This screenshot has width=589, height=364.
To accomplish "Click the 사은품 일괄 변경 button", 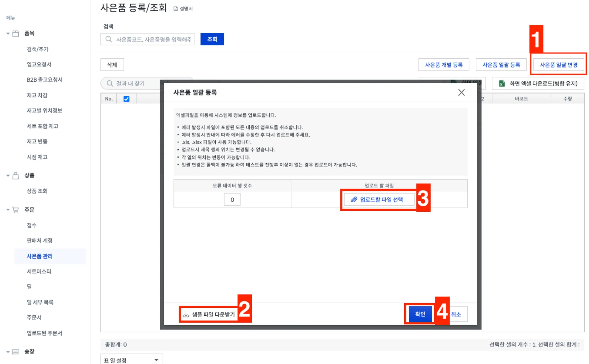I will pyautogui.click(x=559, y=65).
